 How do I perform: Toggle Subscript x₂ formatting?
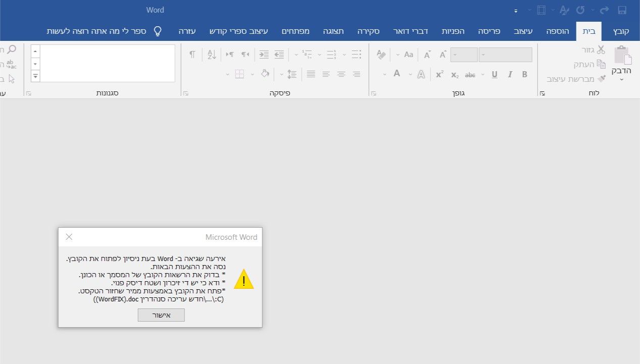[x=455, y=74]
